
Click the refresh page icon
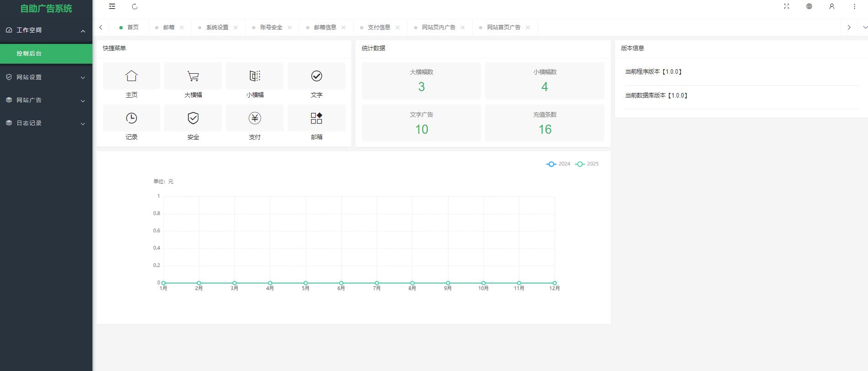point(135,6)
